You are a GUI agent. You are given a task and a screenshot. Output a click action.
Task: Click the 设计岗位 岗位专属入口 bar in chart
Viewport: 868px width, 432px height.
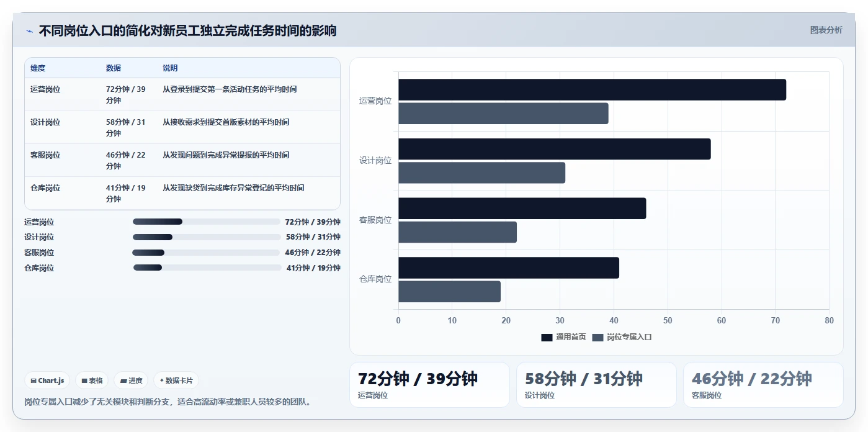481,173
